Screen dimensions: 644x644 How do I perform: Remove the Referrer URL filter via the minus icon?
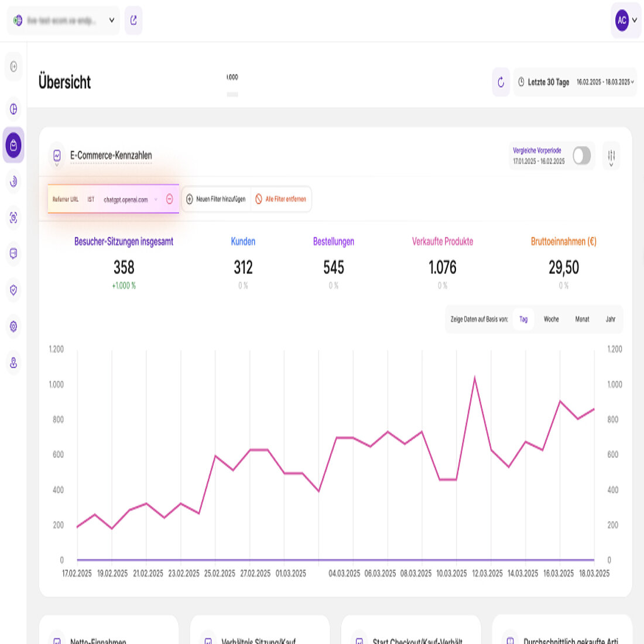click(x=169, y=199)
